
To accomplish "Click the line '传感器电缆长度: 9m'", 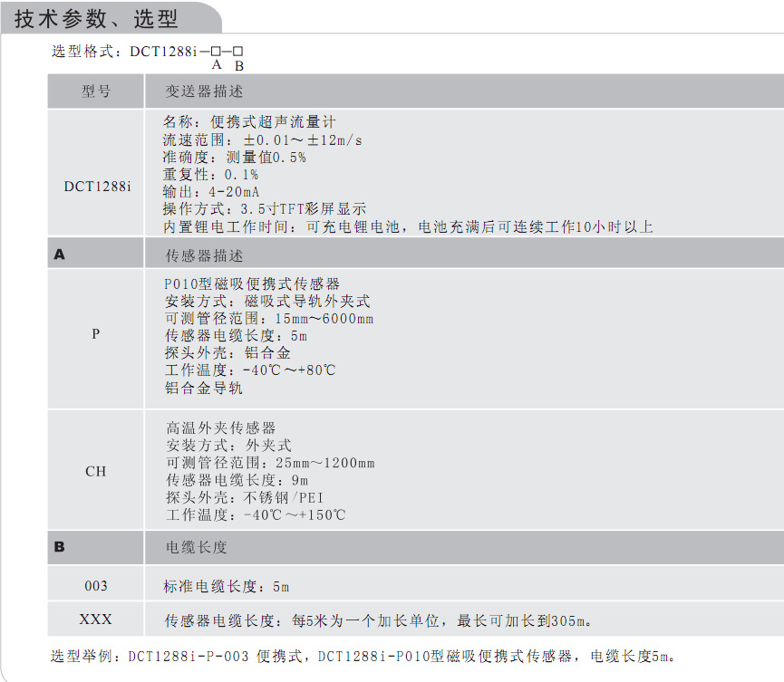I will [237, 480].
